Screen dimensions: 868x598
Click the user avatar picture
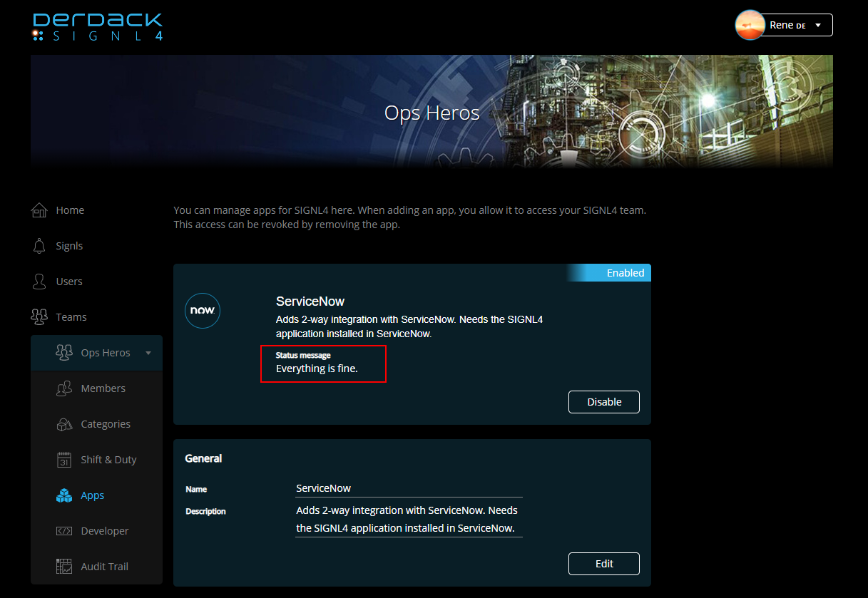pos(750,25)
